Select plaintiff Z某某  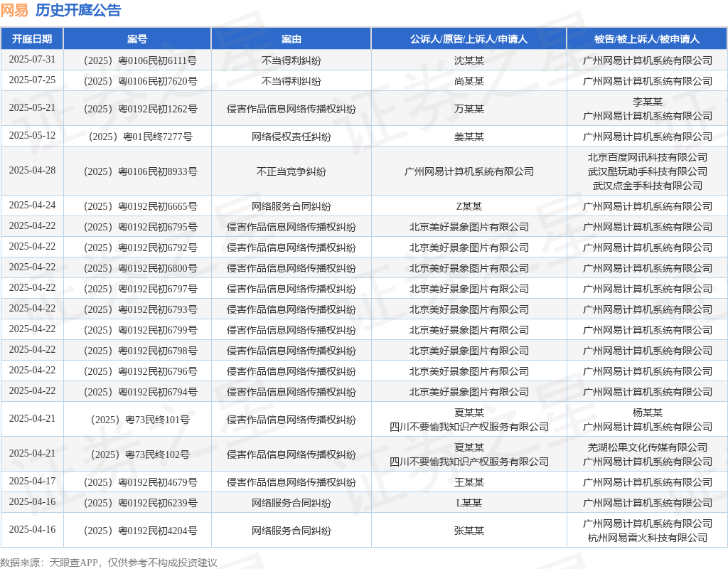click(x=469, y=206)
